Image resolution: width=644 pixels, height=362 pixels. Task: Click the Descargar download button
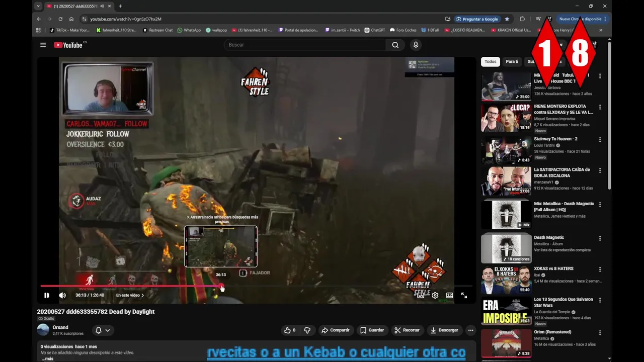pyautogui.click(x=444, y=330)
